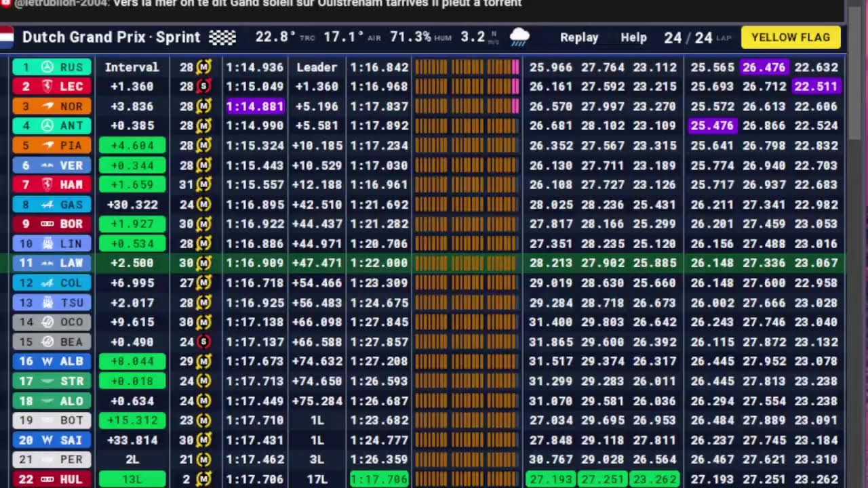Click the medium tyre icon in NOR row

(x=203, y=106)
